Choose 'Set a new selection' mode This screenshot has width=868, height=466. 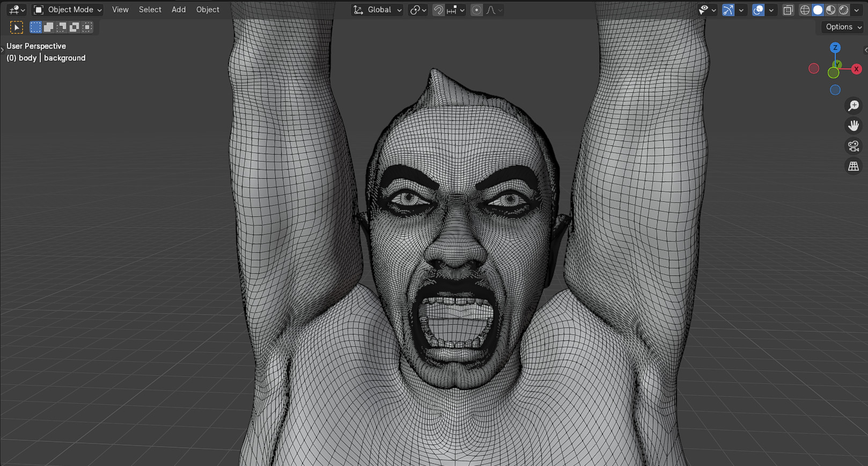point(35,27)
